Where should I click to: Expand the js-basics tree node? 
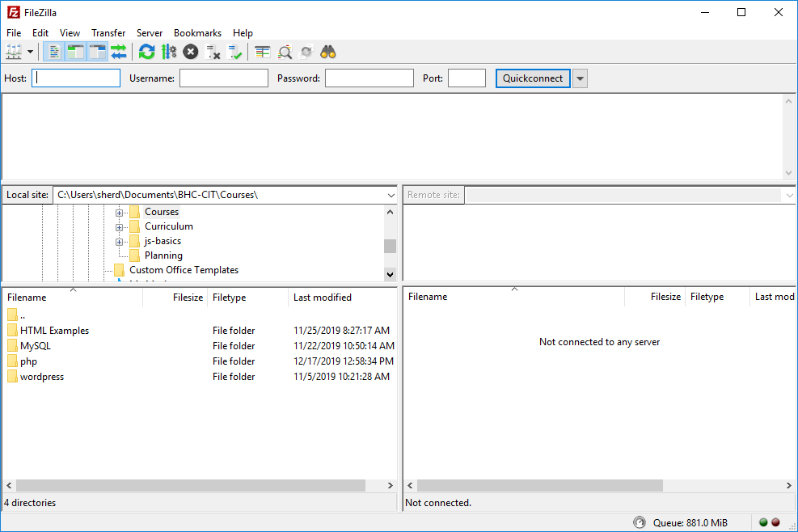(119, 241)
